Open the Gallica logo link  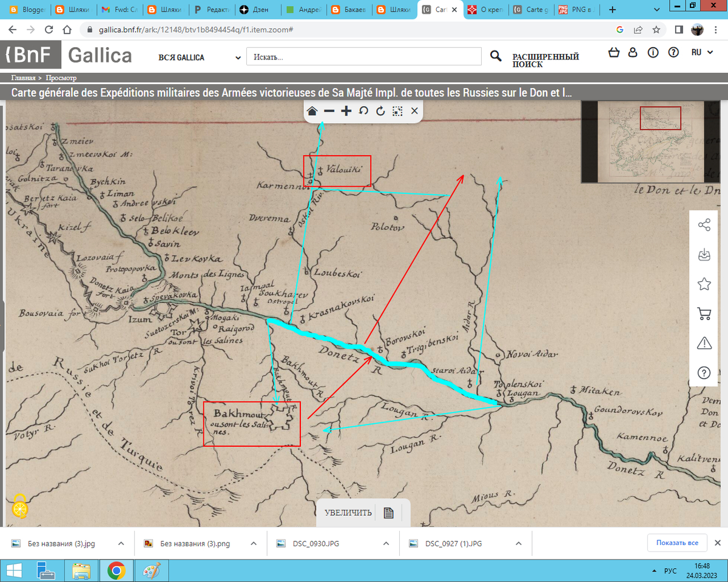99,55
